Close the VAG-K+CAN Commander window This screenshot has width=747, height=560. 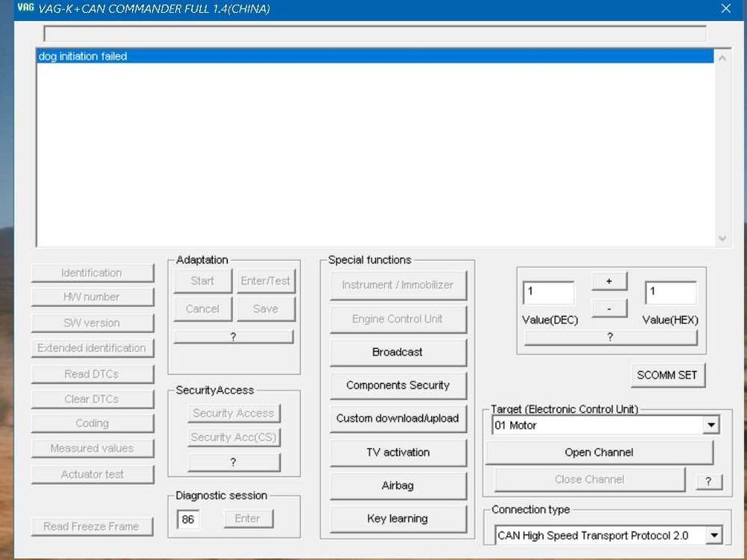click(725, 9)
